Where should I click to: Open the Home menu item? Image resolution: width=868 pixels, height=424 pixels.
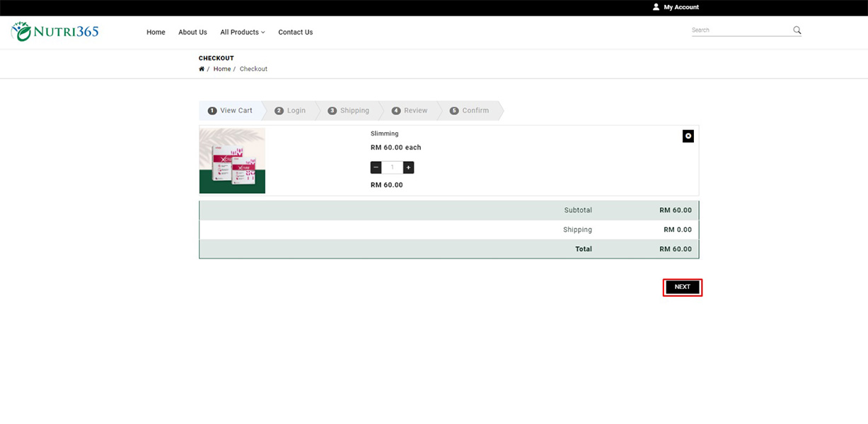click(x=156, y=33)
